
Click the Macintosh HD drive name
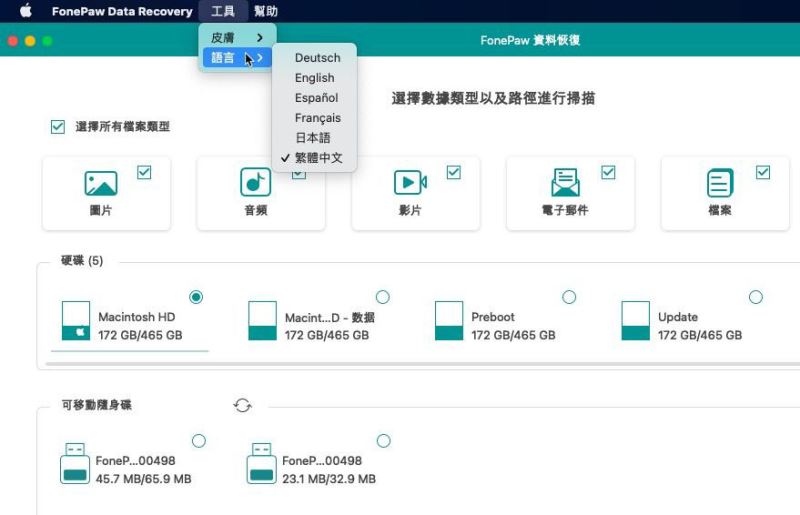(137, 317)
